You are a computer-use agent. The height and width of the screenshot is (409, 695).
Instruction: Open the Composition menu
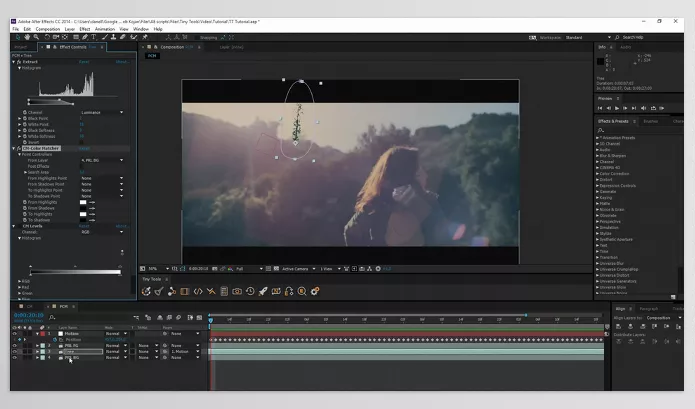coord(47,29)
